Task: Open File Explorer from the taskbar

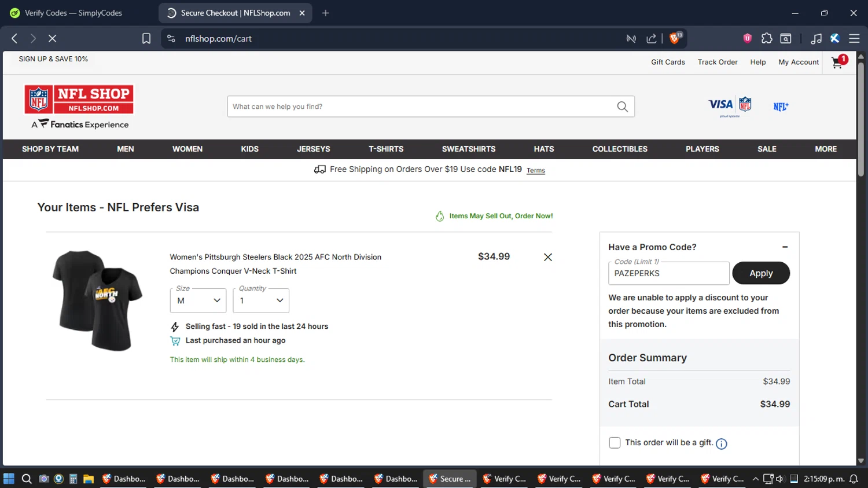Action: [89, 479]
